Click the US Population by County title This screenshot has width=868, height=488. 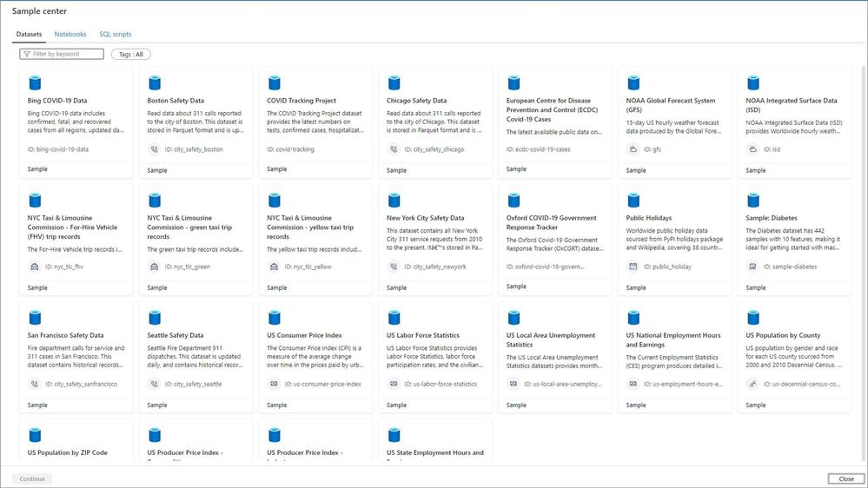point(783,335)
